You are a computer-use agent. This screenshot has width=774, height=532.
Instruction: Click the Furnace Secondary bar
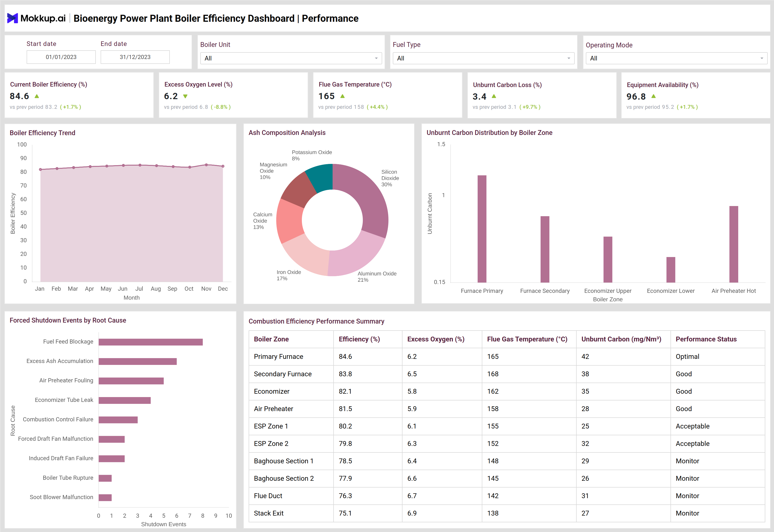click(545, 249)
